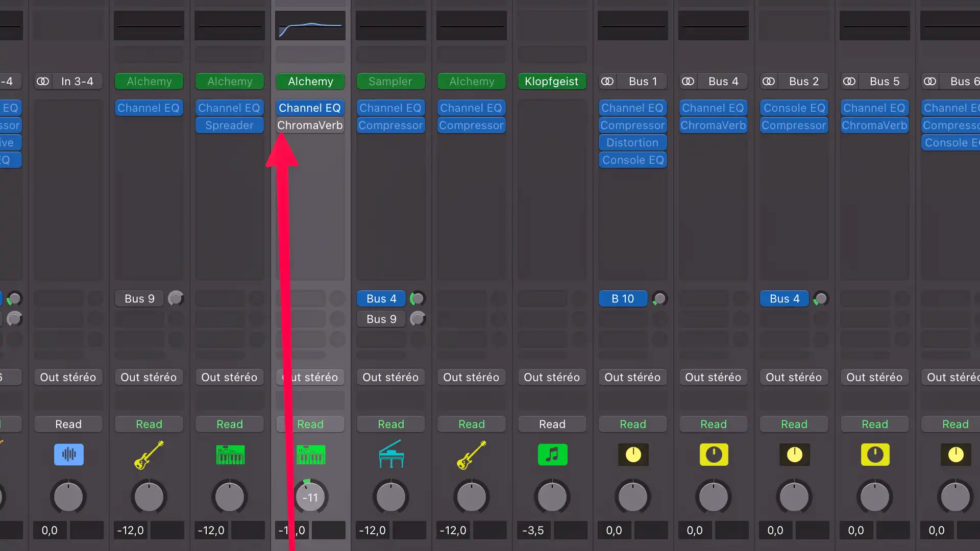Open Out stéréo output menu on Bus 2 strip
This screenshot has width=980, height=551.
794,377
